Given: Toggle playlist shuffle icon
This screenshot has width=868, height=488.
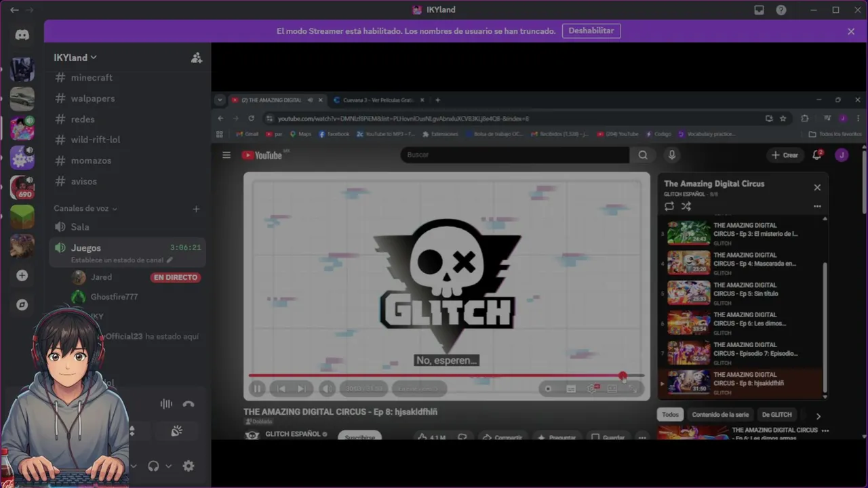Looking at the screenshot, I should click(686, 206).
